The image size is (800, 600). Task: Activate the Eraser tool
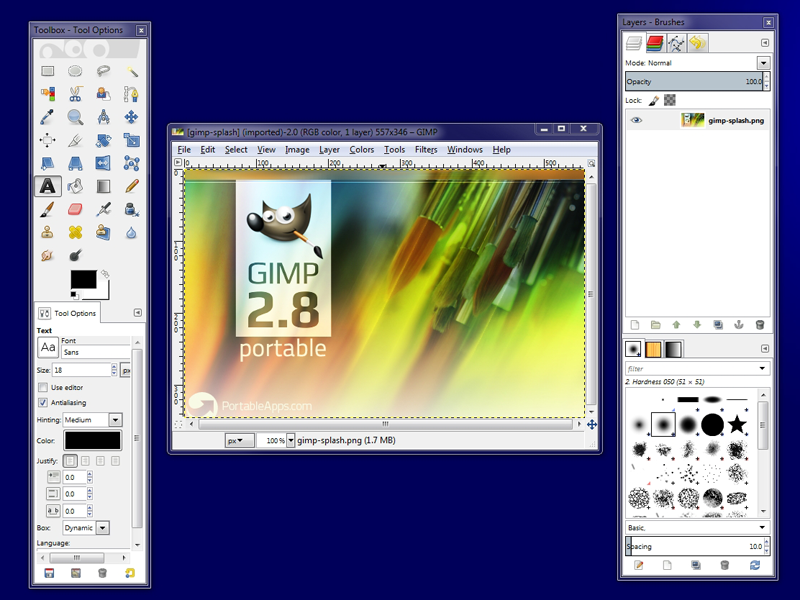[x=74, y=209]
